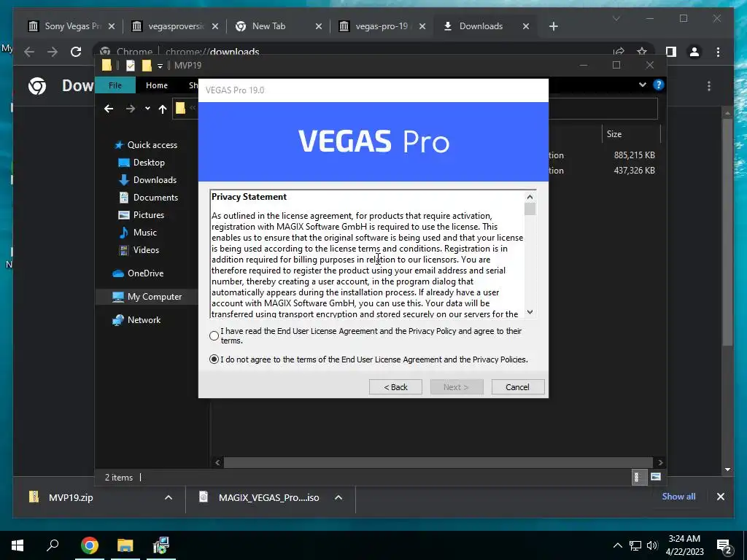Switch to the Sony Vegas Pro browser tab
747x560 pixels.
coord(71,26)
